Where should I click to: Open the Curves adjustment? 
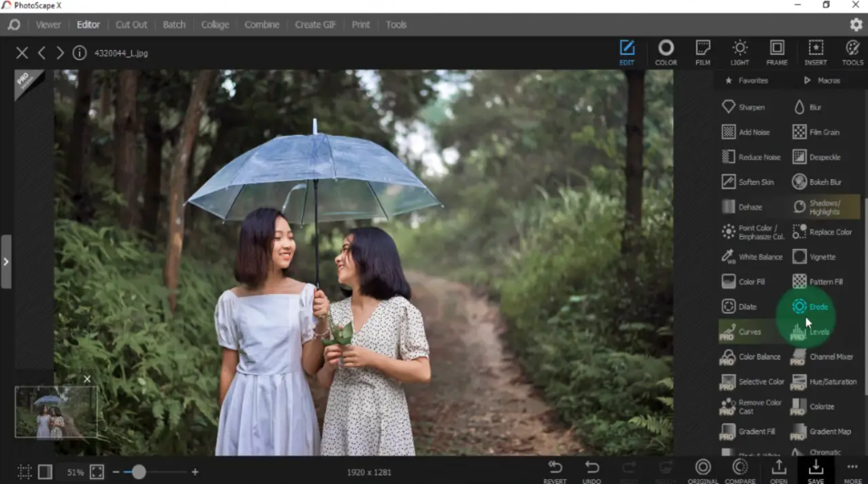[x=741, y=332]
